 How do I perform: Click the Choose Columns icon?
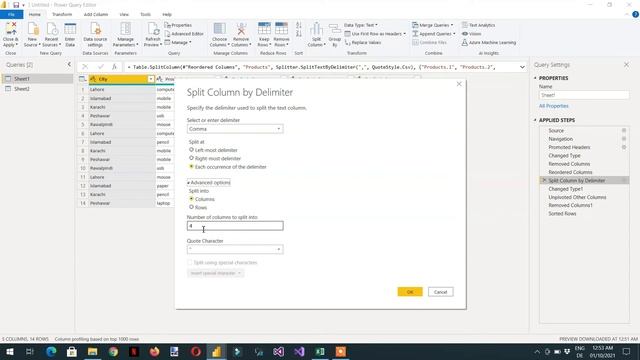coord(220,35)
